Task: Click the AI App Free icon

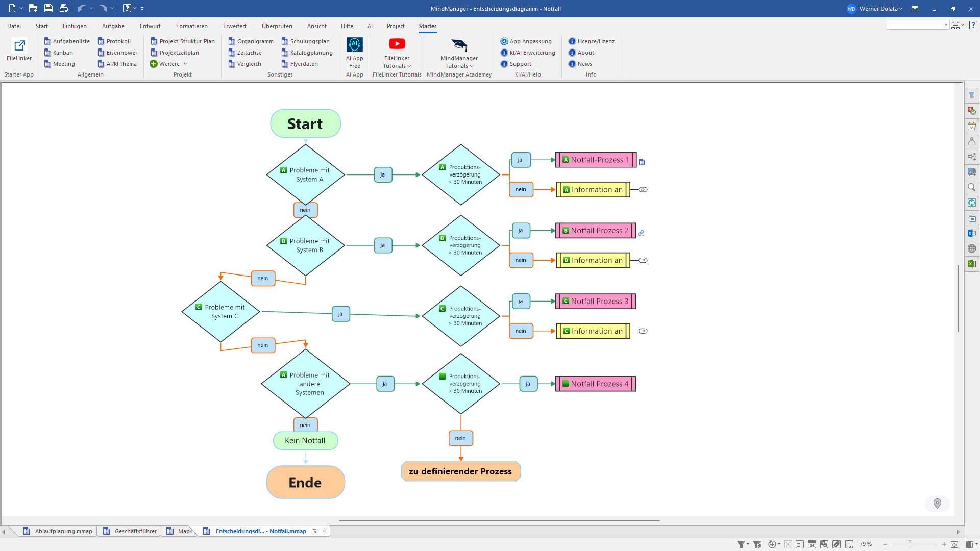Action: point(354,45)
